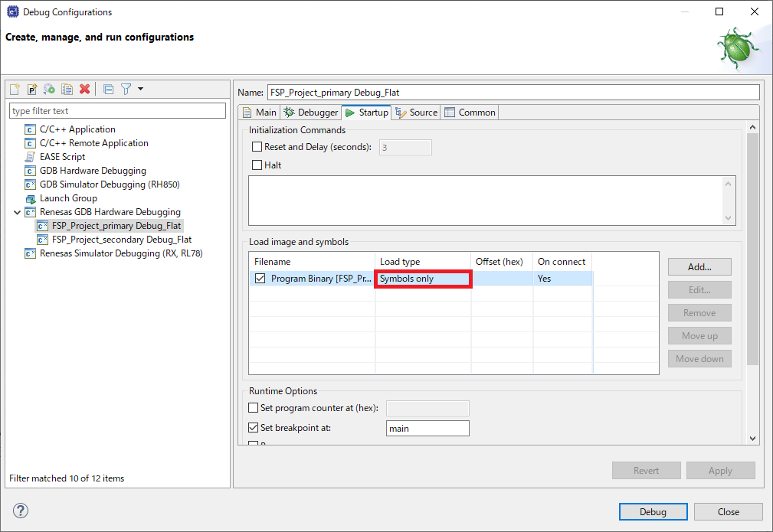Uncheck the Set breakpoint at checkbox
The image size is (773, 532).
tap(254, 429)
